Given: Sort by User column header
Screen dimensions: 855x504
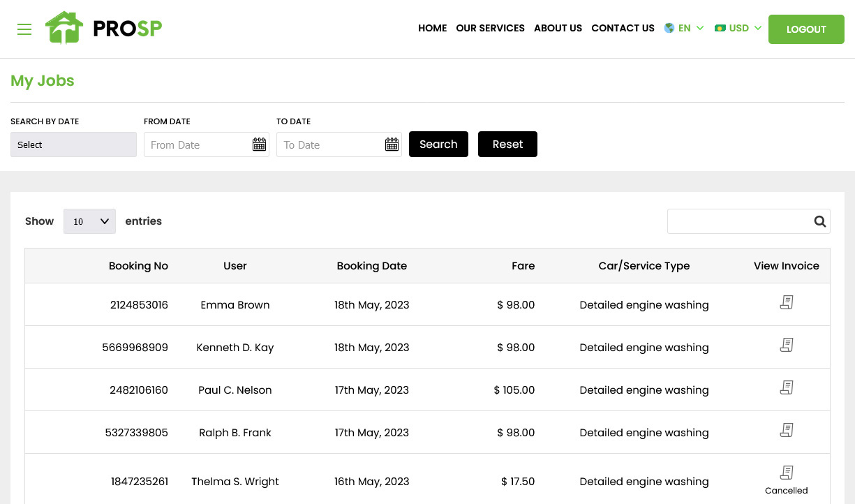Looking at the screenshot, I should (235, 266).
